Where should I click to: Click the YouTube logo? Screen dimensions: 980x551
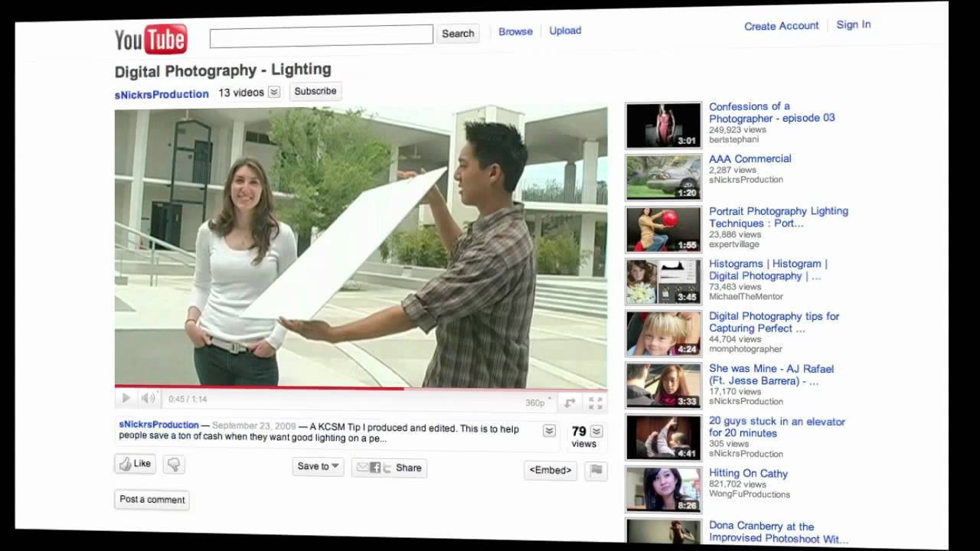coord(151,39)
